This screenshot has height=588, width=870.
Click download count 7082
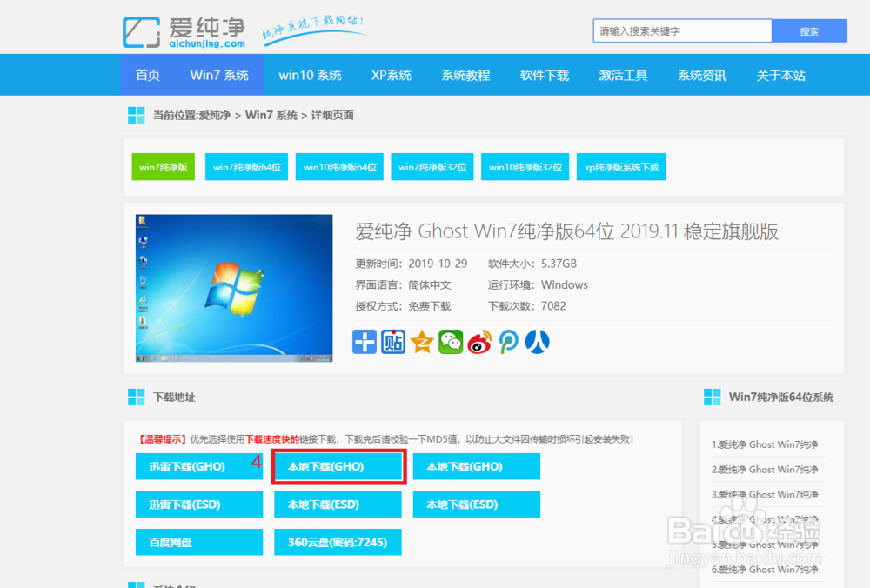553,306
